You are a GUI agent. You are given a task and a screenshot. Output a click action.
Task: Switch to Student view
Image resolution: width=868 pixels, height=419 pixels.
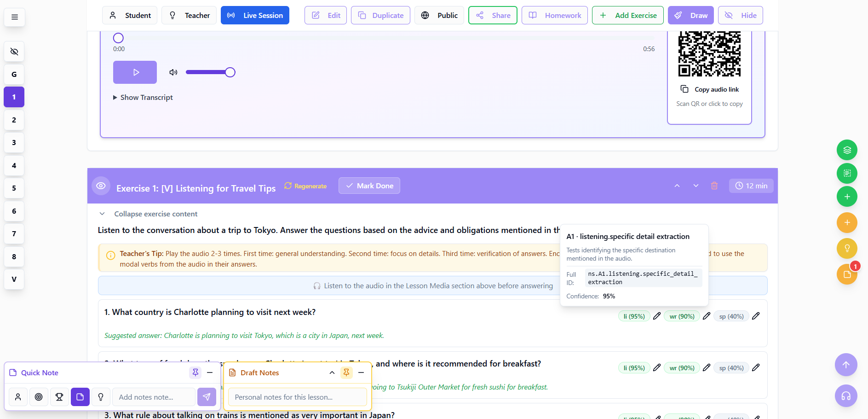click(x=130, y=15)
